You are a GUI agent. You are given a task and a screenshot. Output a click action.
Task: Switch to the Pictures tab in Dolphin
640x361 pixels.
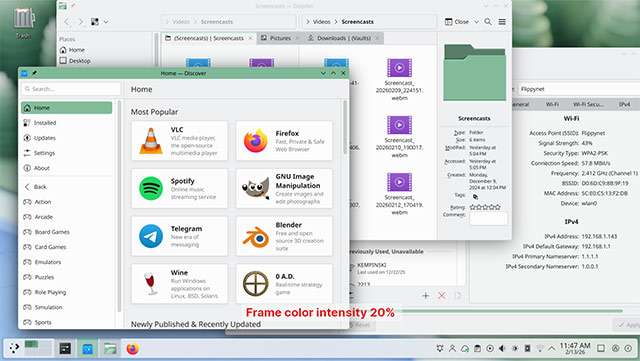280,38
